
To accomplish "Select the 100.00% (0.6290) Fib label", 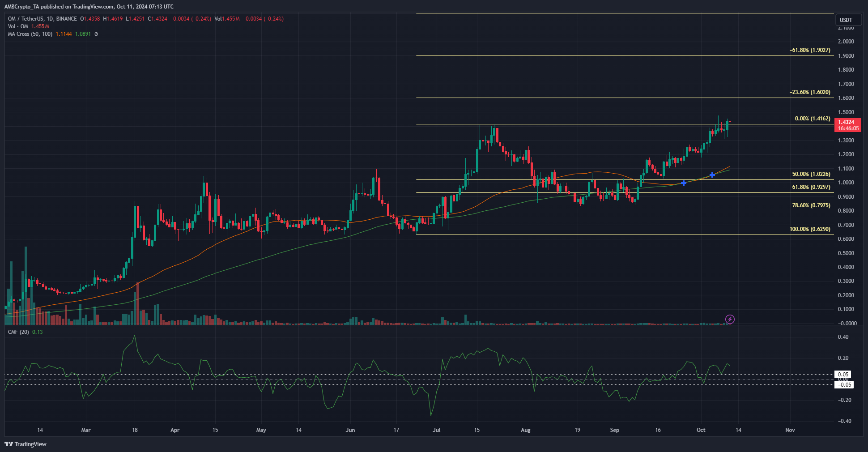I will [x=810, y=229].
